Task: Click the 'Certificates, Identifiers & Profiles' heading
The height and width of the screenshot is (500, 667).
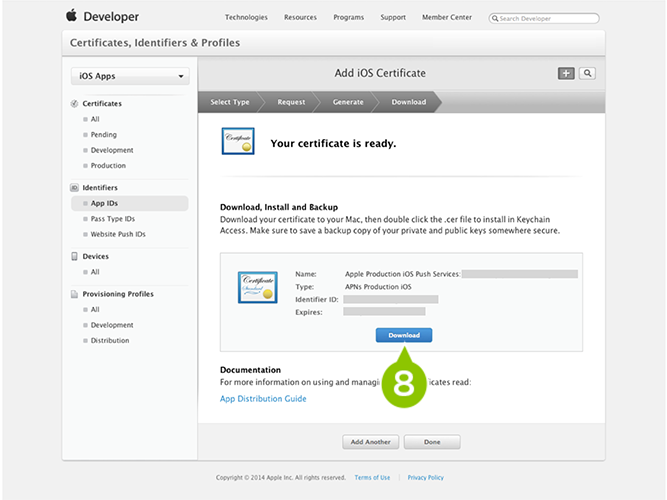Action: 155,43
